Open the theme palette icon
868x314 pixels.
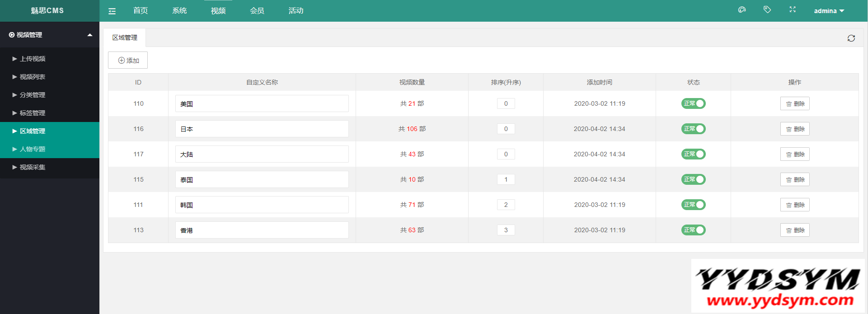[742, 10]
